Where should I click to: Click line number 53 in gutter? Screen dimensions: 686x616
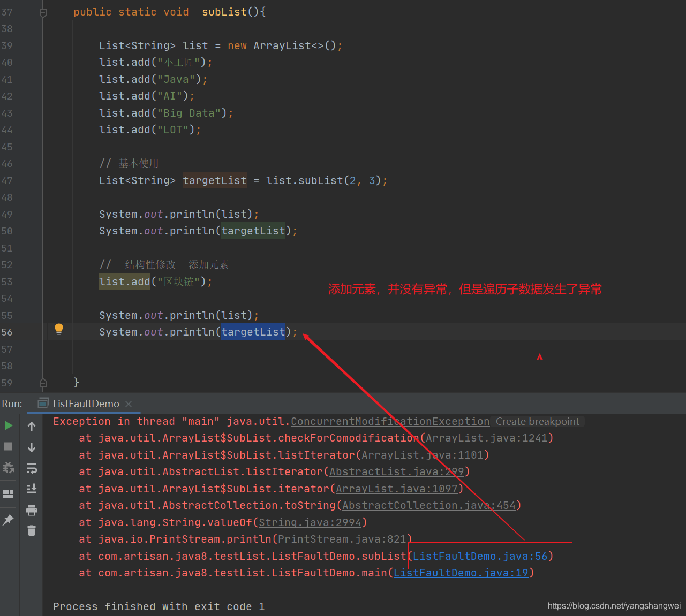click(x=7, y=282)
